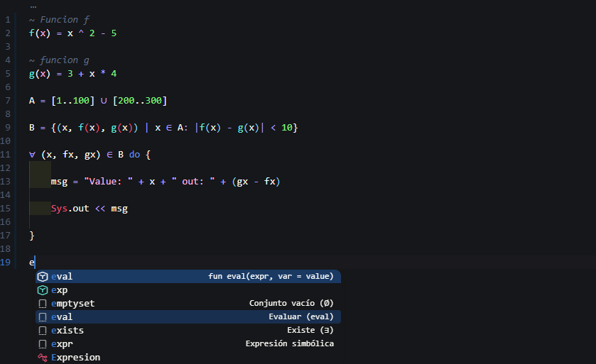The image size is (596, 364).
Task: Click the cube icon beside eval function
Action: [x=43, y=277]
